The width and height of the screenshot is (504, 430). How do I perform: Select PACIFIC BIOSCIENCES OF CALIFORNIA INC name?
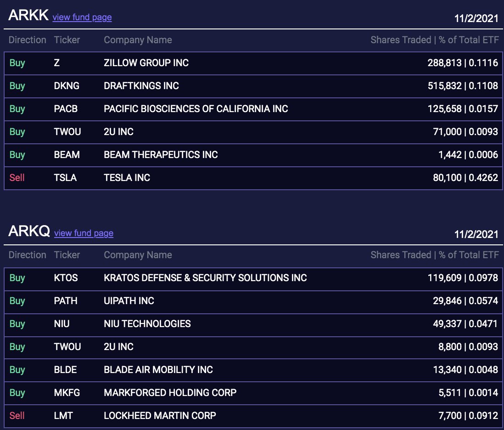point(196,109)
